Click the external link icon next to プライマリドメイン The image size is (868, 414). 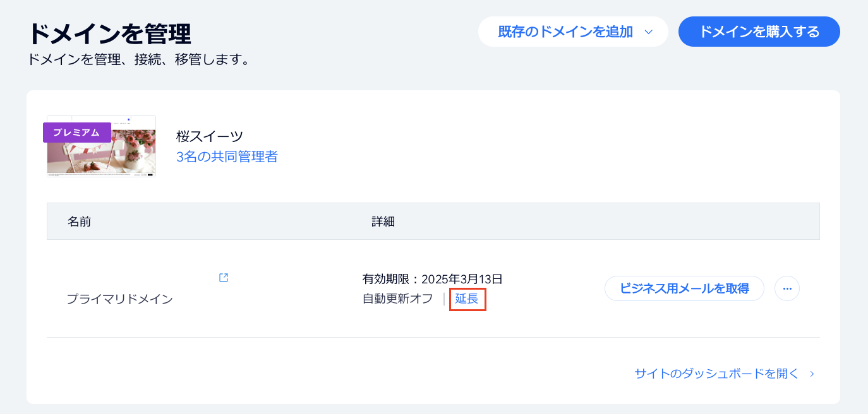[x=223, y=277]
